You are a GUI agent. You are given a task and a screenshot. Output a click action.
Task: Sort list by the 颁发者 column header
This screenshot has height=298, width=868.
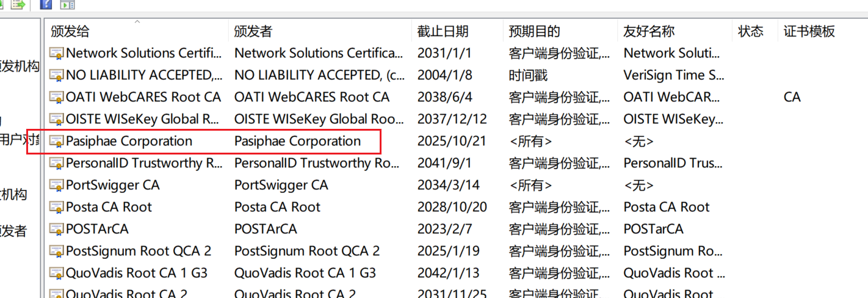pyautogui.click(x=253, y=32)
